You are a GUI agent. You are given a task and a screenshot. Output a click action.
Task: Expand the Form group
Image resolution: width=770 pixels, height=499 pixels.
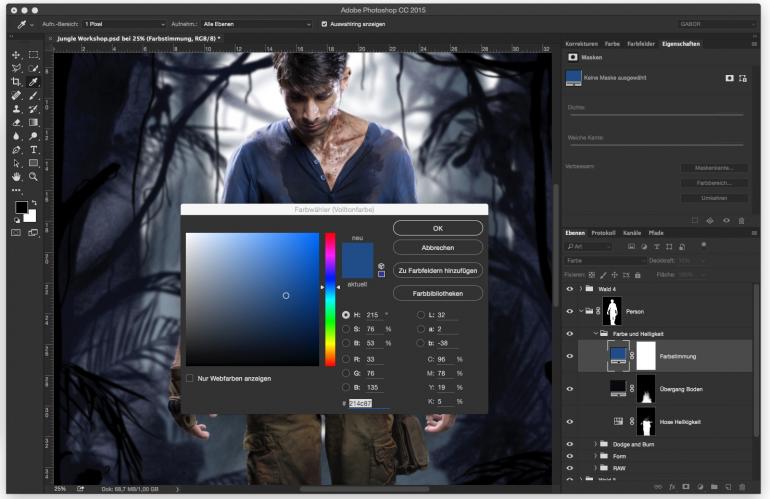[x=596, y=456]
